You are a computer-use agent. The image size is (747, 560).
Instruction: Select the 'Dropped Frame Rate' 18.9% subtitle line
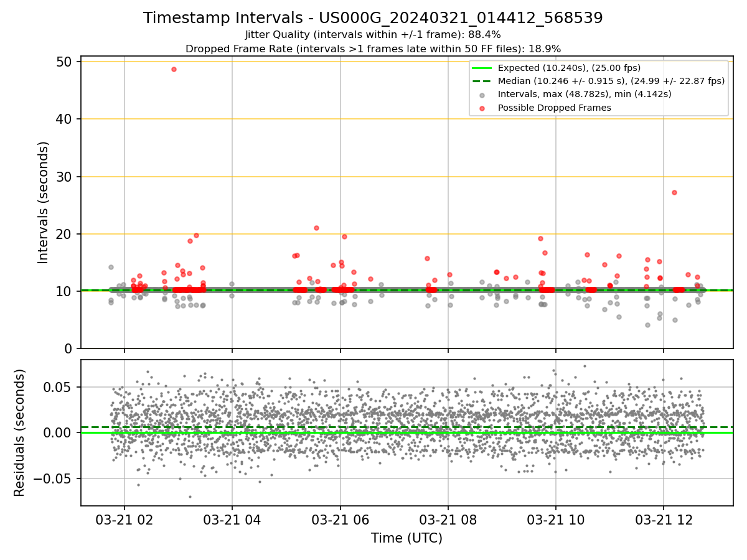[373, 49]
